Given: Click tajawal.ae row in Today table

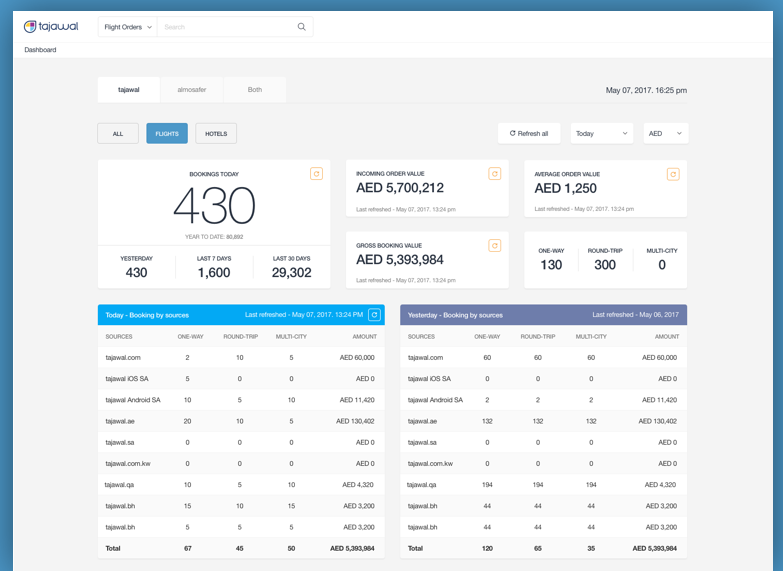Looking at the screenshot, I should tap(241, 421).
